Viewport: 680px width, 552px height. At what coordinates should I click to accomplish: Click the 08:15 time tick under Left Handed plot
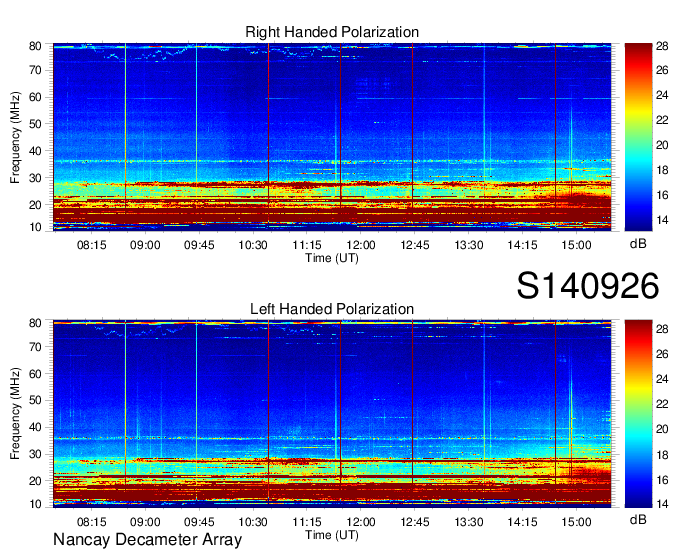click(92, 522)
